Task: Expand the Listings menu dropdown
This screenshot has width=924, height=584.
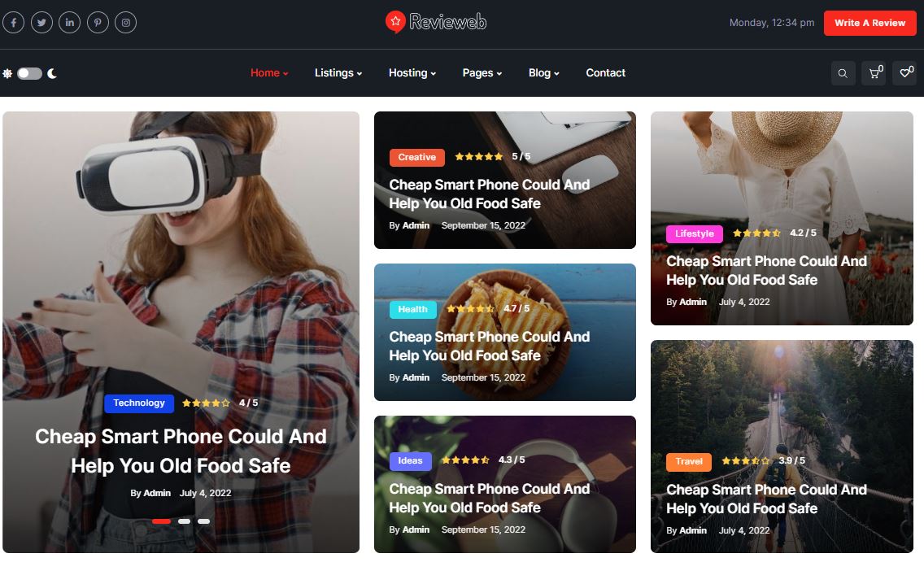Action: click(x=338, y=72)
